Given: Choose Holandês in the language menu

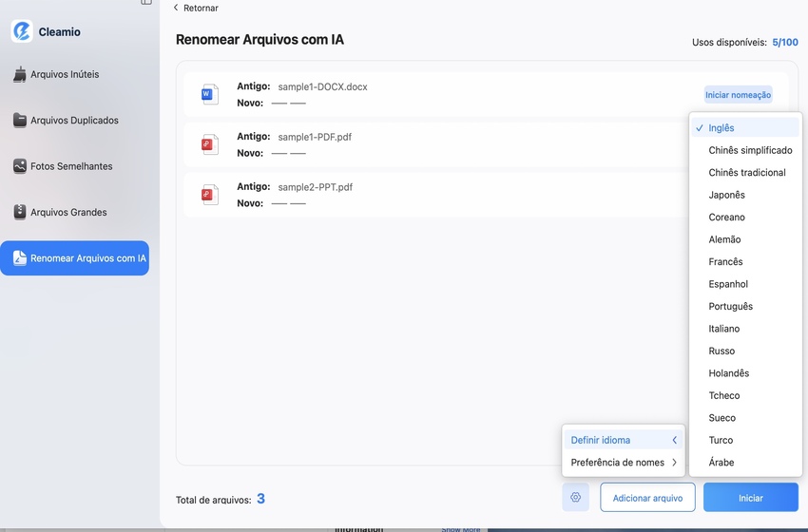Looking at the screenshot, I should pyautogui.click(x=744, y=372).
